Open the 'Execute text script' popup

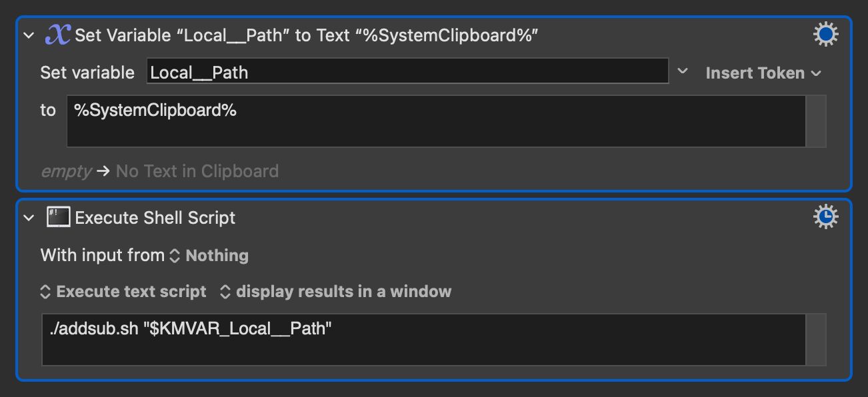click(x=124, y=292)
